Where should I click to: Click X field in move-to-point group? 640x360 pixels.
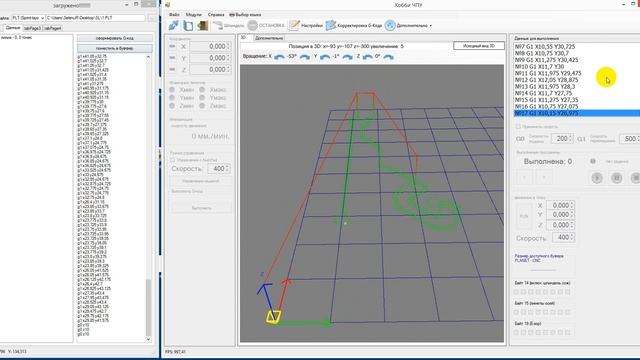pyautogui.click(x=560, y=205)
